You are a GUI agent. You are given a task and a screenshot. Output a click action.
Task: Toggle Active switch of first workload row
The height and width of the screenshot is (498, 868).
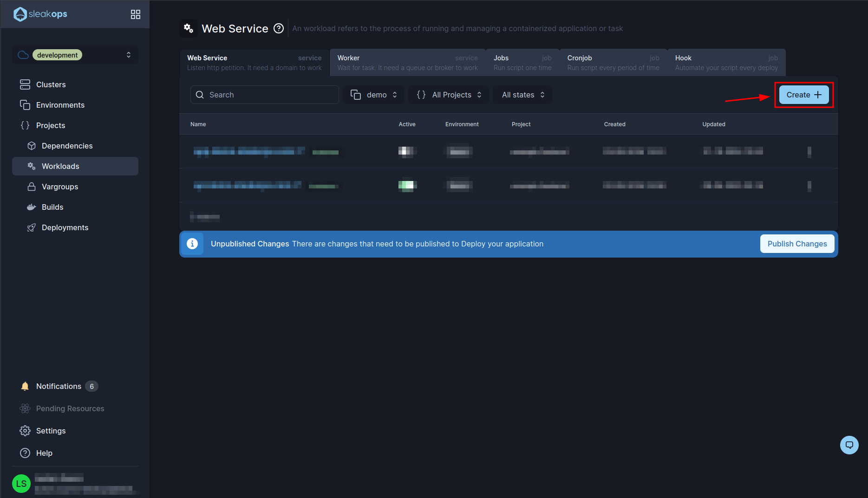[x=407, y=151]
